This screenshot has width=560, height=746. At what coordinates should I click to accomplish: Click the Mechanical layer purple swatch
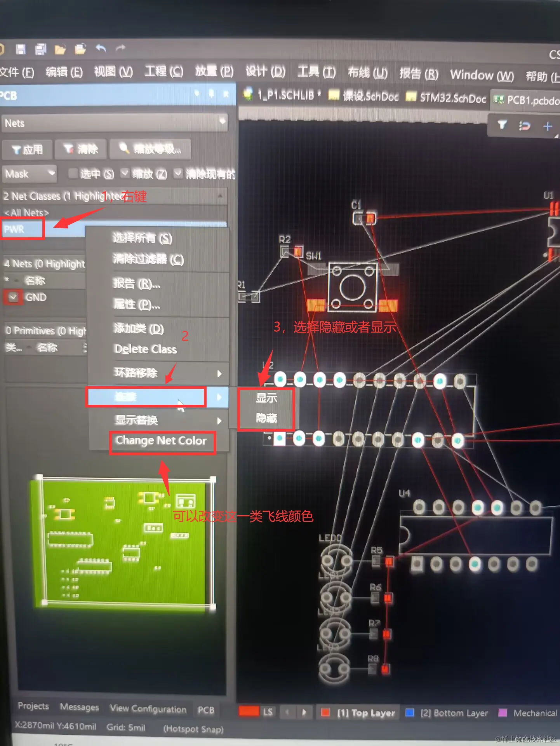pyautogui.click(x=502, y=713)
